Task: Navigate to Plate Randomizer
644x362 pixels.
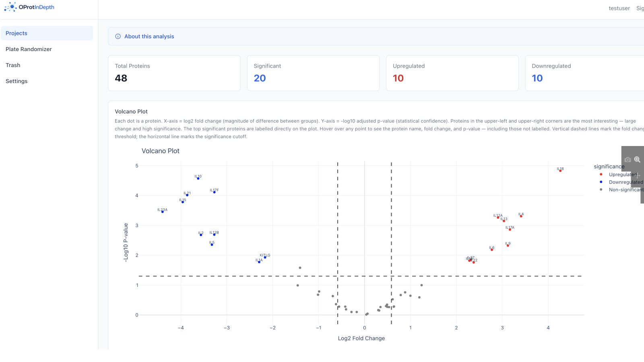Action: coord(29,49)
